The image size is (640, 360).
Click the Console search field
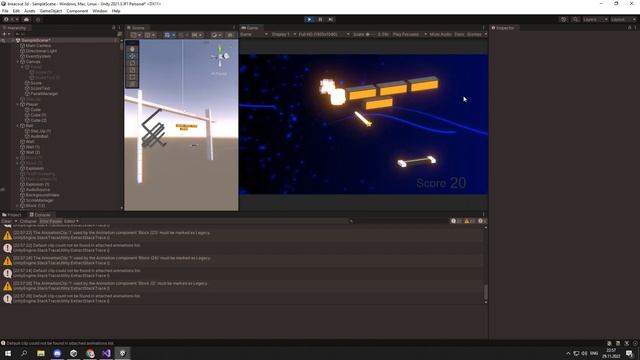click(x=398, y=221)
